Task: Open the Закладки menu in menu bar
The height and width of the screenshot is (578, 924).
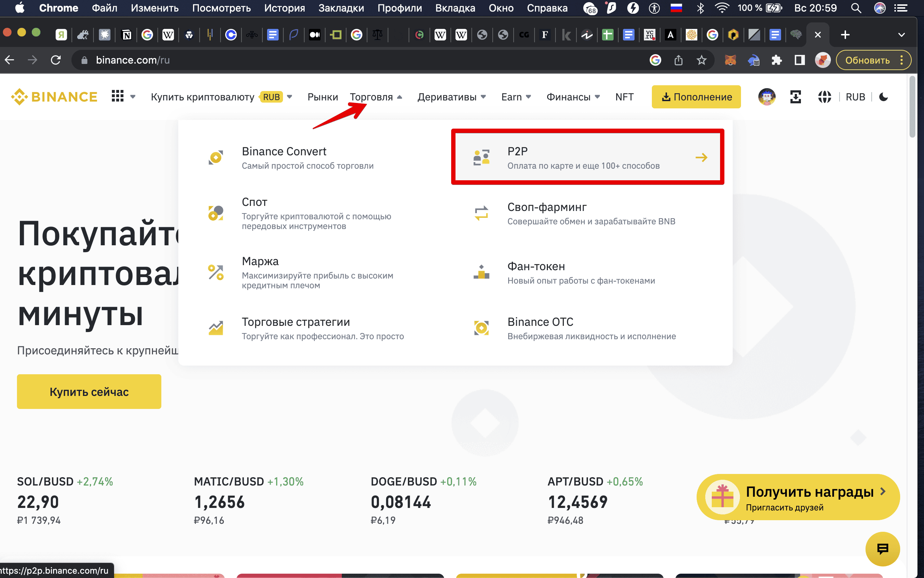Action: tap(341, 8)
